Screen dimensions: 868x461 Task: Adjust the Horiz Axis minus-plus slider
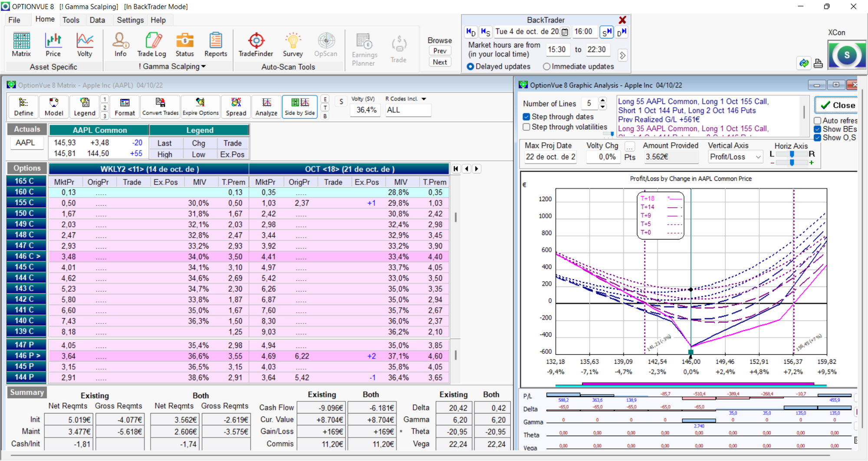792,163
